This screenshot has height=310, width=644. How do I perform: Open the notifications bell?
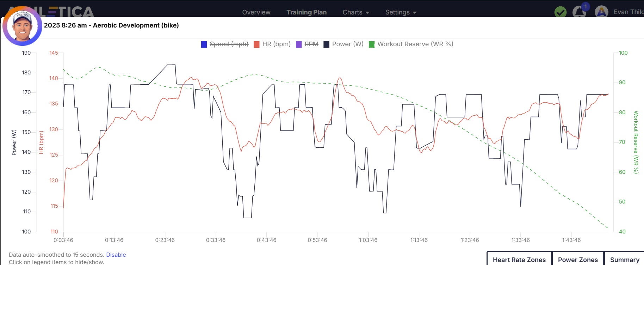(579, 12)
